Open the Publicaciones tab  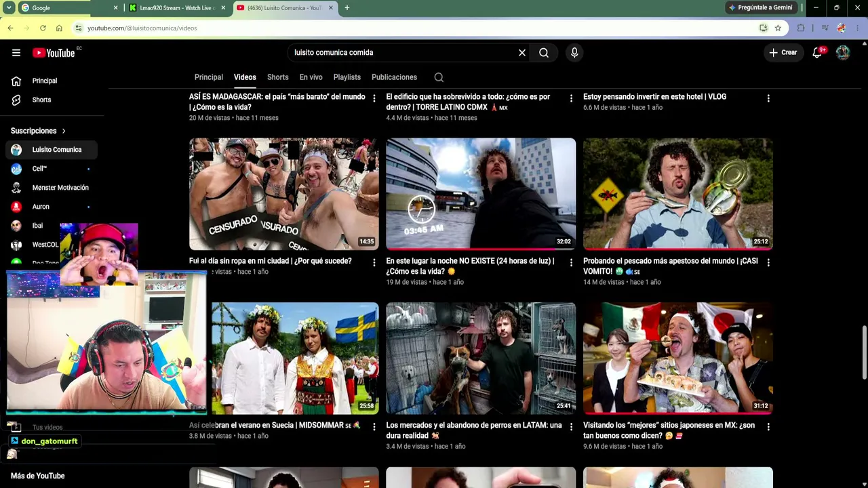(x=394, y=77)
